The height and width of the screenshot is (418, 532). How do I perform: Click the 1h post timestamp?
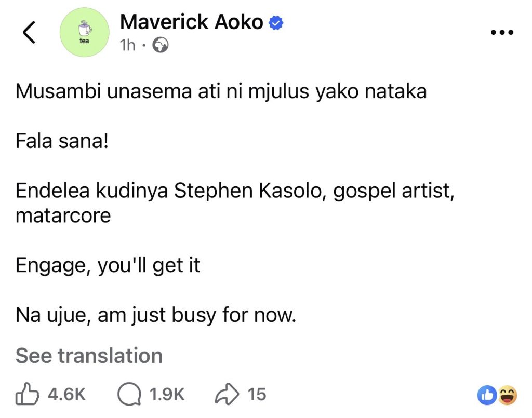tap(127, 46)
